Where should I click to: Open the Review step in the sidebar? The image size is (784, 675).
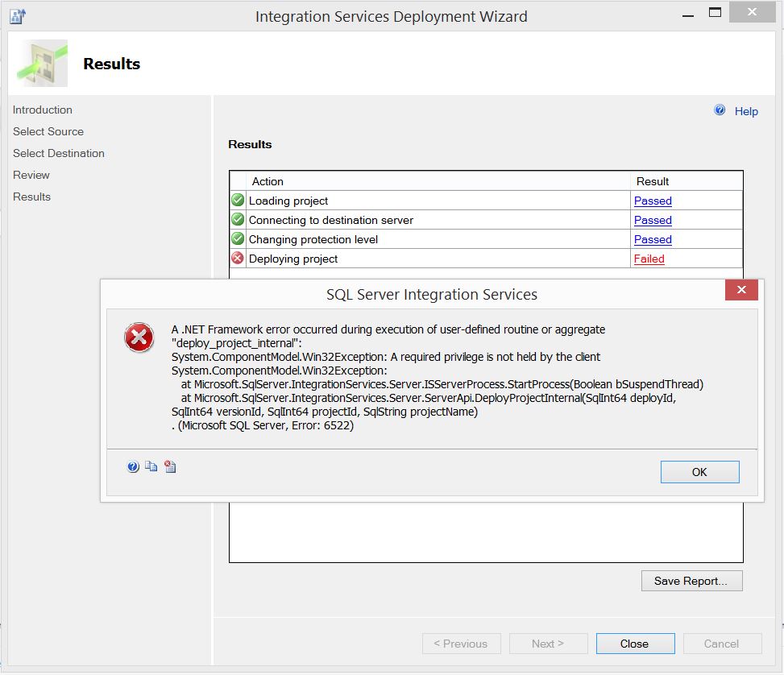pos(31,175)
